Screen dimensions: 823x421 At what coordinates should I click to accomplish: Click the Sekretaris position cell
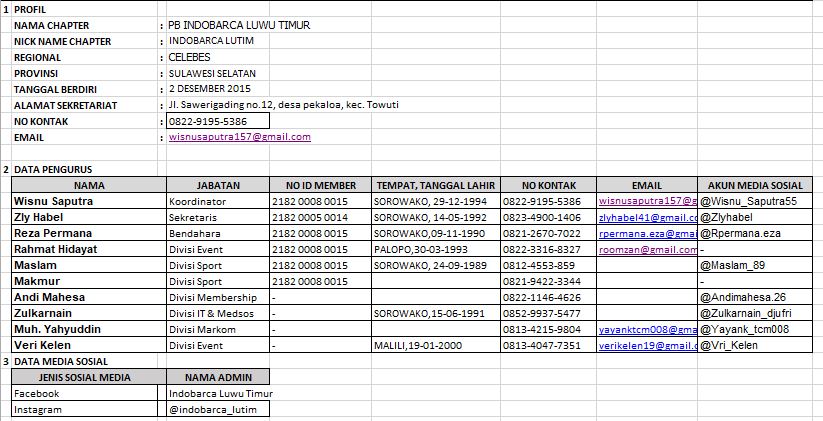(x=218, y=217)
